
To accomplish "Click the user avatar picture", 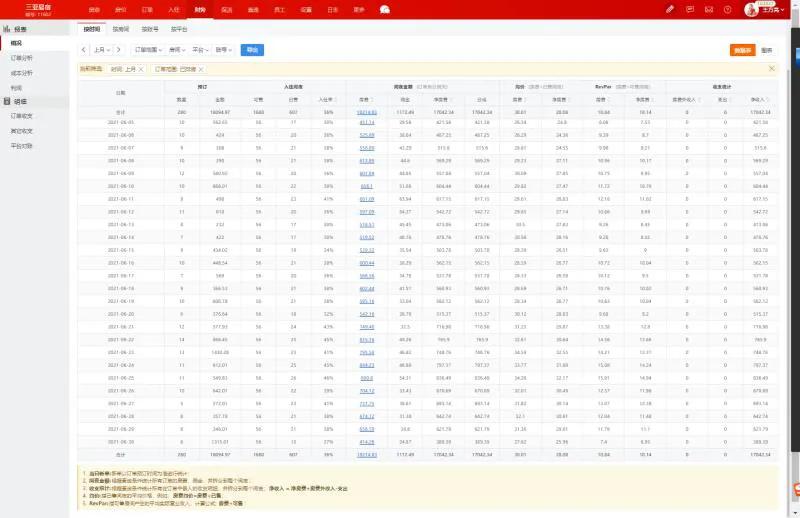I will coord(751,9).
